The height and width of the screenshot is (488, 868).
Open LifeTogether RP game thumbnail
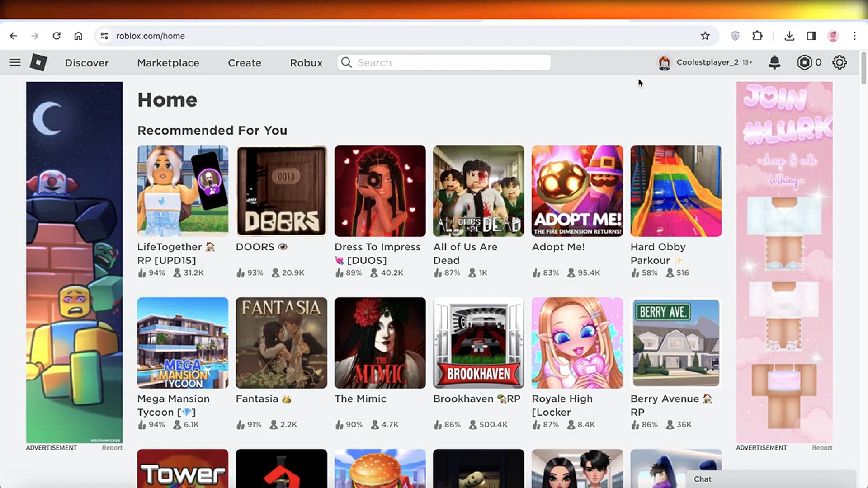tap(183, 191)
